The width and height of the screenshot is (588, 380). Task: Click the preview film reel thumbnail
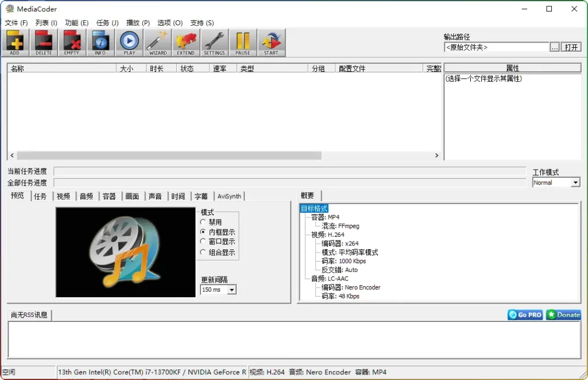tap(126, 252)
